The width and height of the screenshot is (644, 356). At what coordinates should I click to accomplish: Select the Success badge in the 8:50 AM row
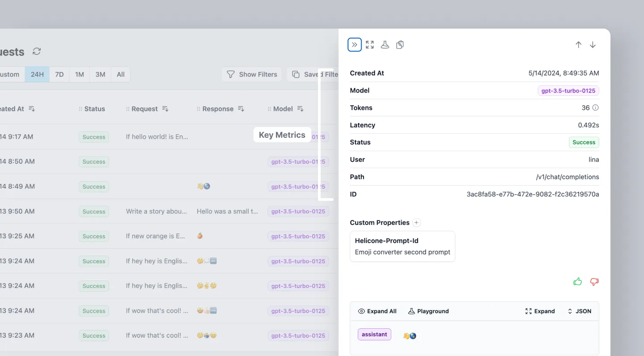[94, 162]
